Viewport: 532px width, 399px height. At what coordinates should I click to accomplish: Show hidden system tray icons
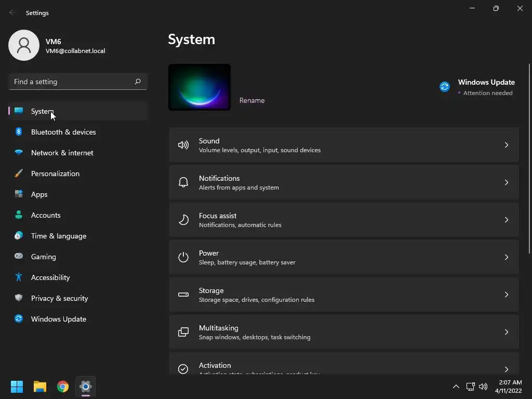coord(456,387)
